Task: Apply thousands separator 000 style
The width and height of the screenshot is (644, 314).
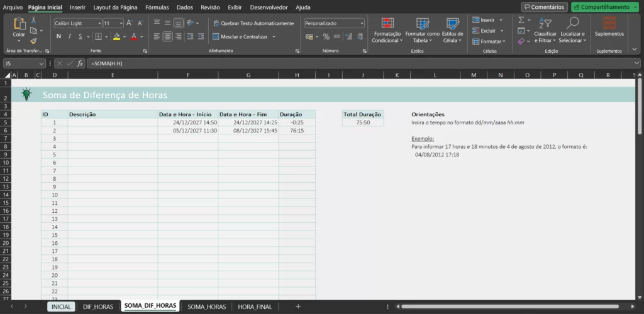Action: [337, 36]
